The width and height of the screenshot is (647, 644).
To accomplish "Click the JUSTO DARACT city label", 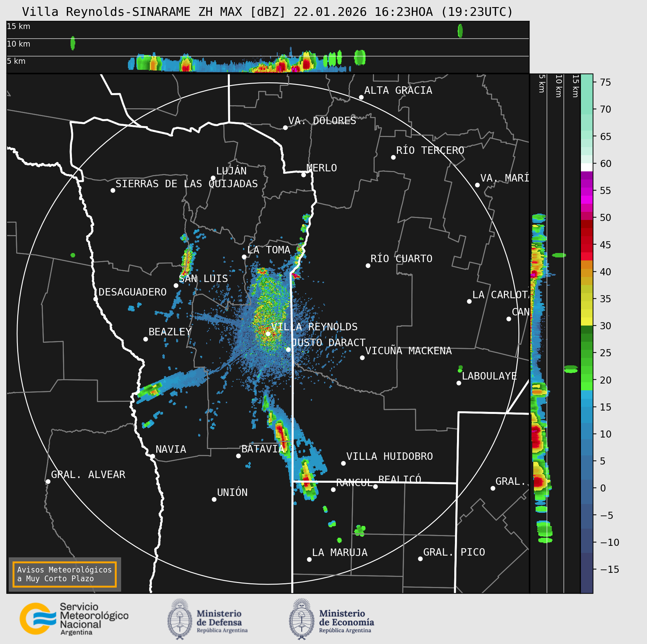I will (328, 343).
